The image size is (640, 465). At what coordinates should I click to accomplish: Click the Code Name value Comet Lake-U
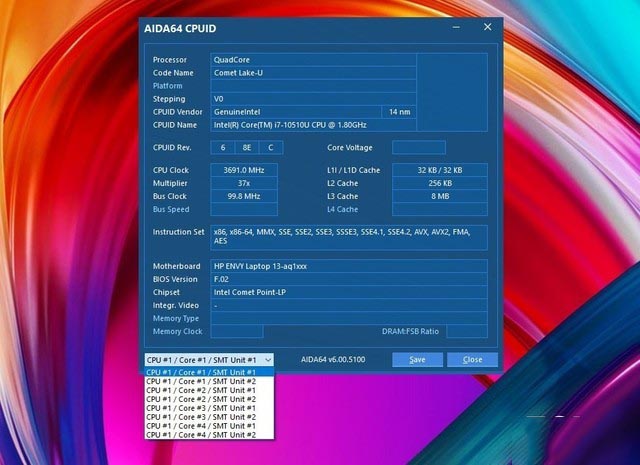pos(313,73)
